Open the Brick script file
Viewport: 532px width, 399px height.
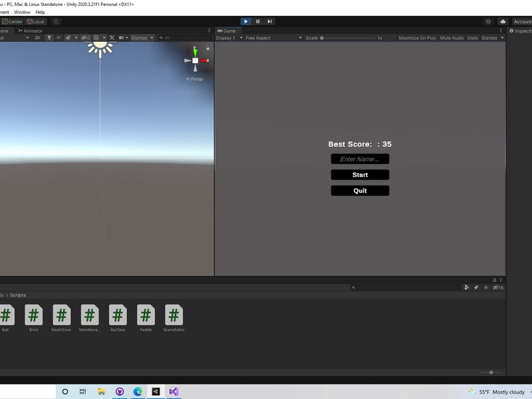tap(34, 318)
